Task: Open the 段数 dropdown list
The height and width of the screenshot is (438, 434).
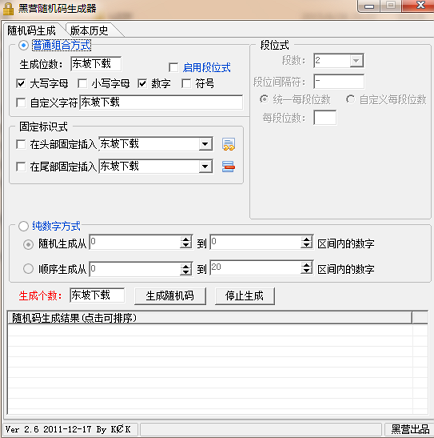Action: [356, 61]
